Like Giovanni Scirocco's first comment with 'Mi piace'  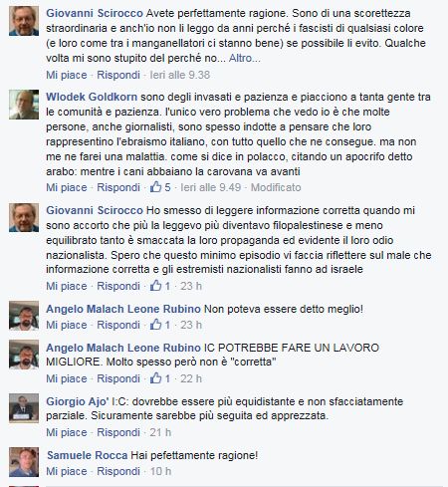pyautogui.click(x=67, y=75)
